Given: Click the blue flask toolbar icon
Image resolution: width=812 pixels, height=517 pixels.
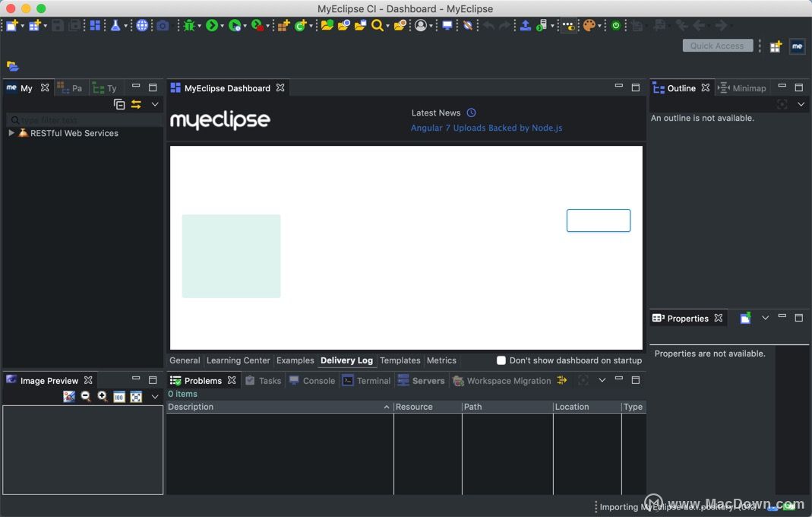Looking at the screenshot, I should tap(115, 25).
